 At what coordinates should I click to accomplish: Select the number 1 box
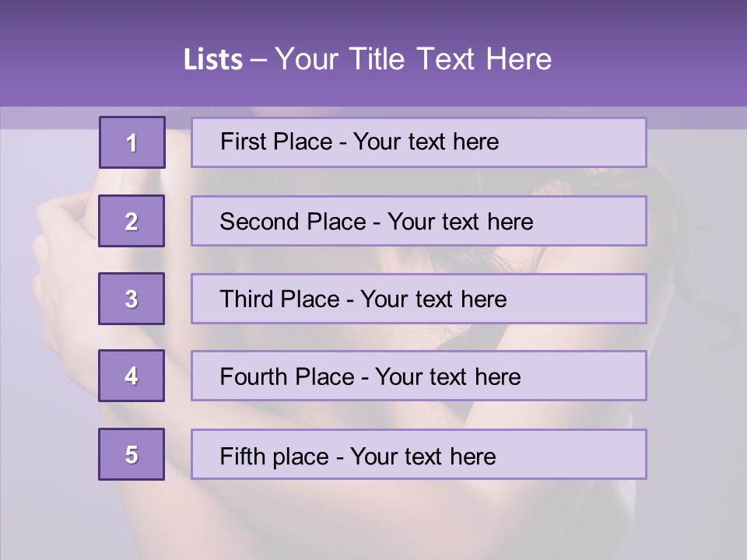[x=132, y=142]
